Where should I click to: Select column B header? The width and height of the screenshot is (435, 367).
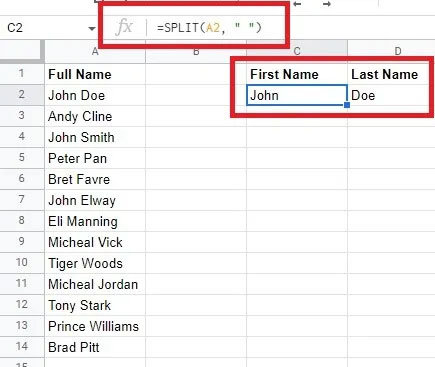pos(196,51)
